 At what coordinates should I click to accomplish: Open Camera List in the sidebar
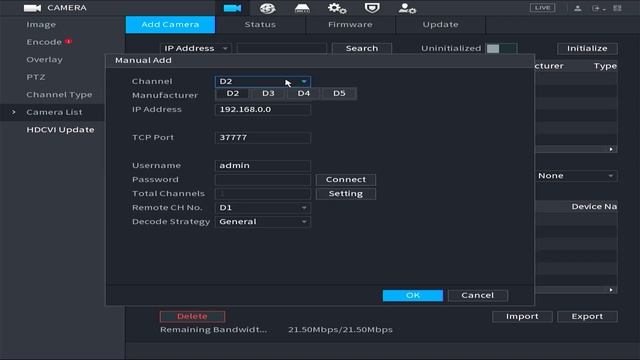[54, 112]
